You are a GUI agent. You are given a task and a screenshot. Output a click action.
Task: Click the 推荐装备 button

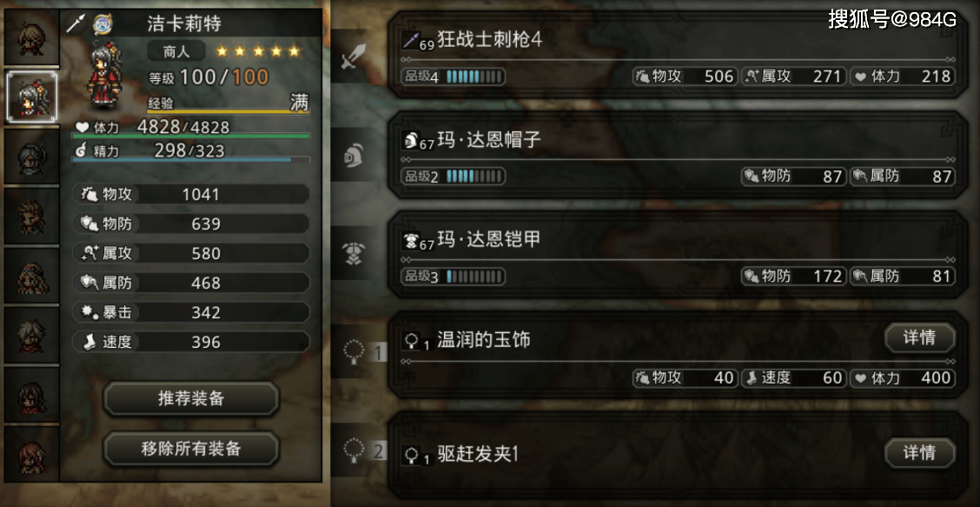click(x=191, y=398)
